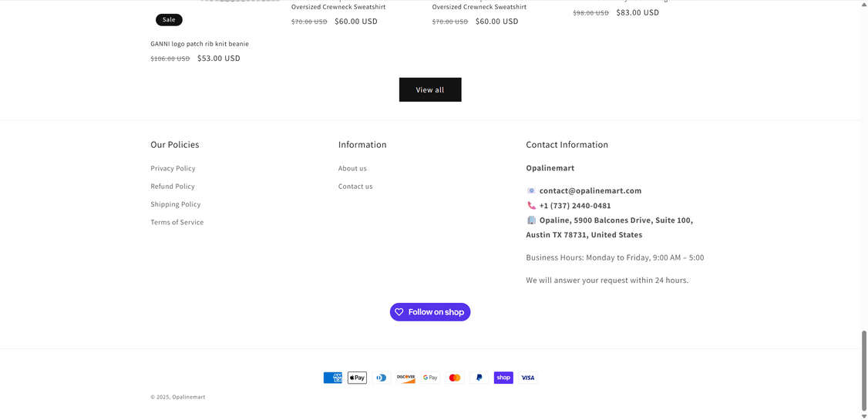Click the scrollbar down arrow
The width and height of the screenshot is (868, 420).
[x=863, y=416]
